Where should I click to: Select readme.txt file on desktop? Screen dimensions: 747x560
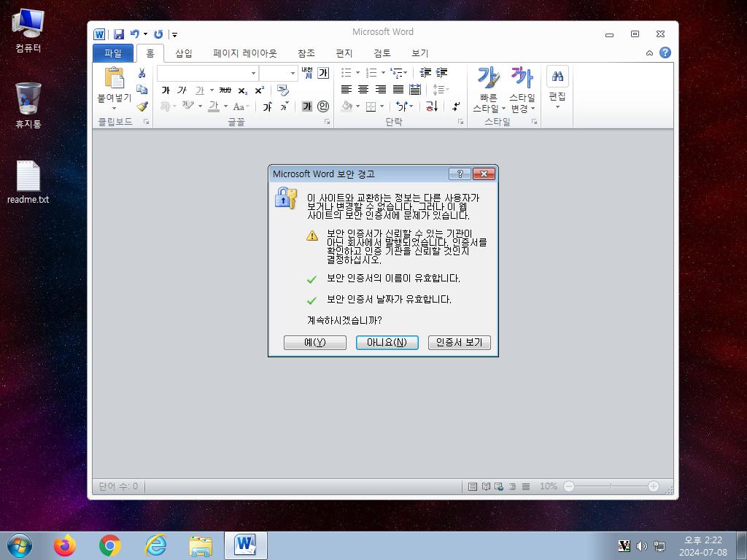pos(28,182)
